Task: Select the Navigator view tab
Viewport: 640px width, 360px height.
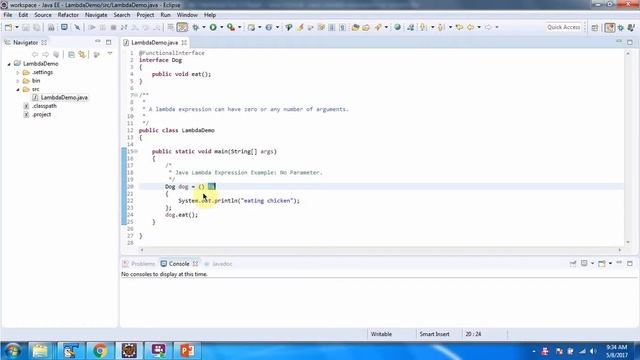Action: point(25,42)
